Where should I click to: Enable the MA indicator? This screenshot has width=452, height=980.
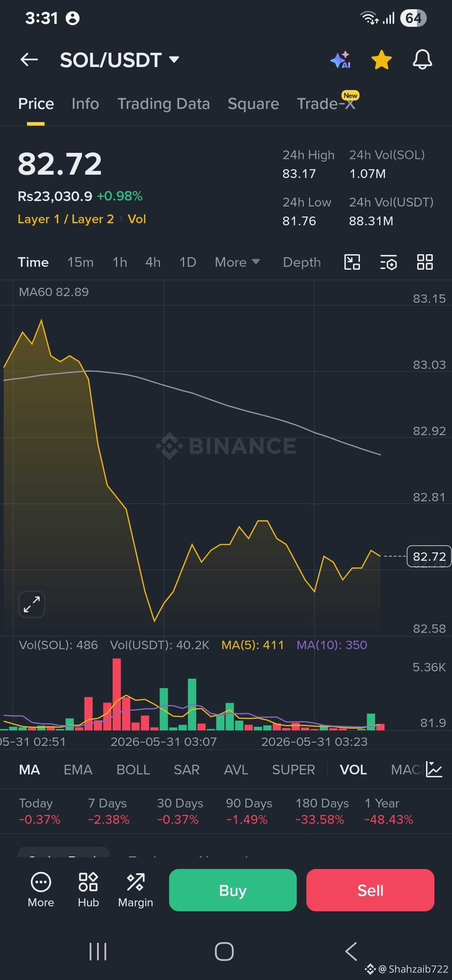pyautogui.click(x=29, y=770)
